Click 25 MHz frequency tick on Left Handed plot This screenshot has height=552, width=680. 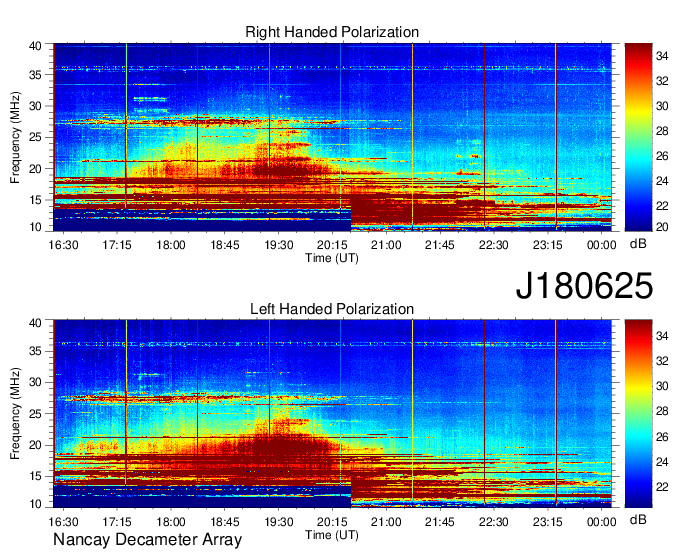click(x=35, y=414)
